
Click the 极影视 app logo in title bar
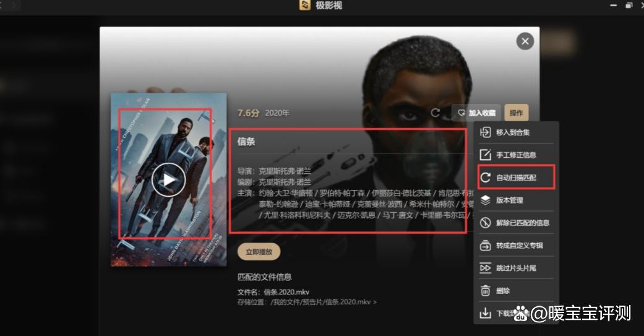click(x=305, y=6)
